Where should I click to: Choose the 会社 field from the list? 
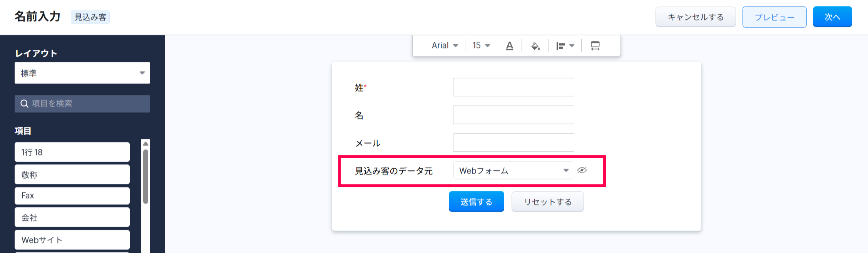coord(72,218)
